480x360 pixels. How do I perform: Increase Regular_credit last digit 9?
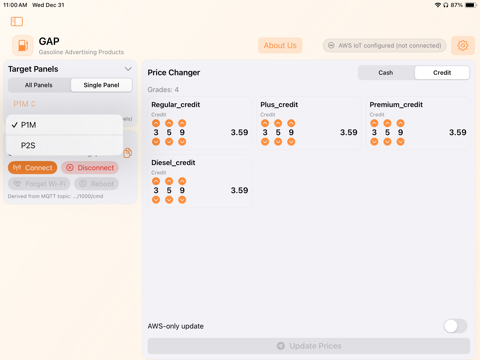(182, 123)
